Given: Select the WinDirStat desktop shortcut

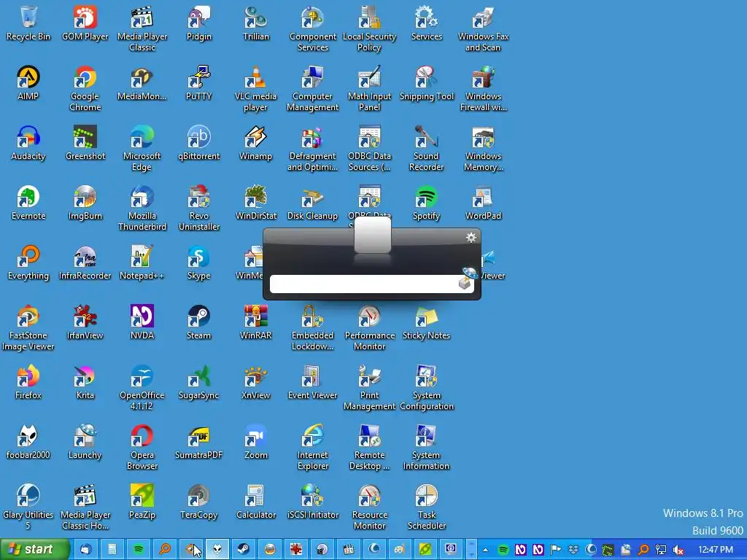Looking at the screenshot, I should (256, 203).
